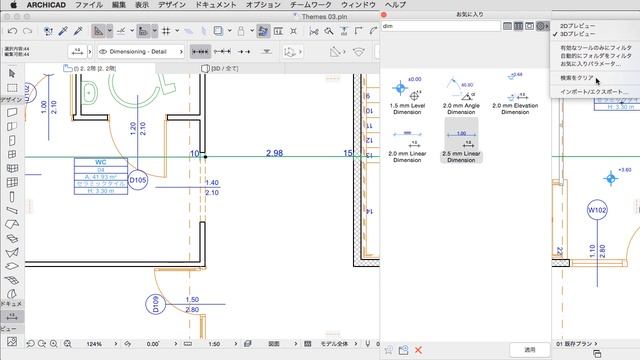Switch favorites to large thumbnail view
Image resolution: width=640 pixels, height=360 pixels.
529,26
